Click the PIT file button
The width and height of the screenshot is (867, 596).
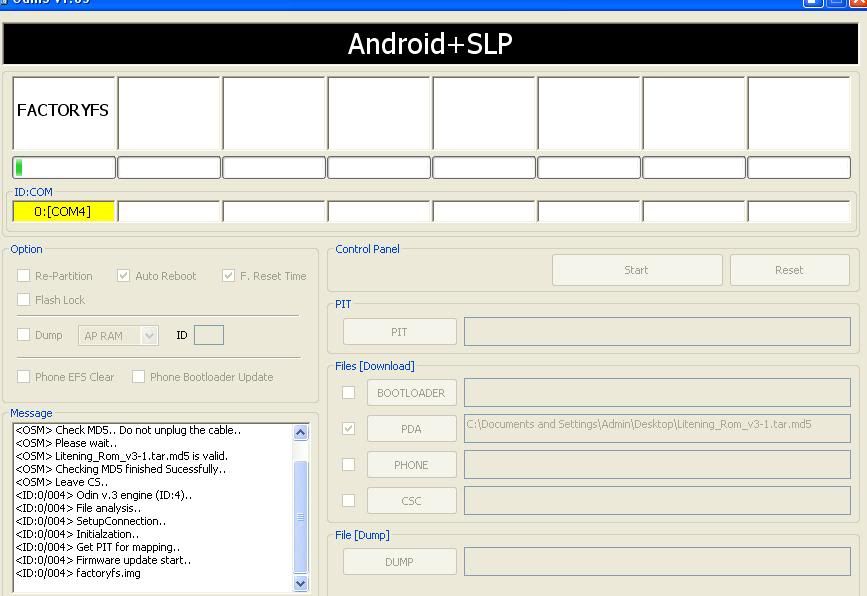[x=399, y=332]
